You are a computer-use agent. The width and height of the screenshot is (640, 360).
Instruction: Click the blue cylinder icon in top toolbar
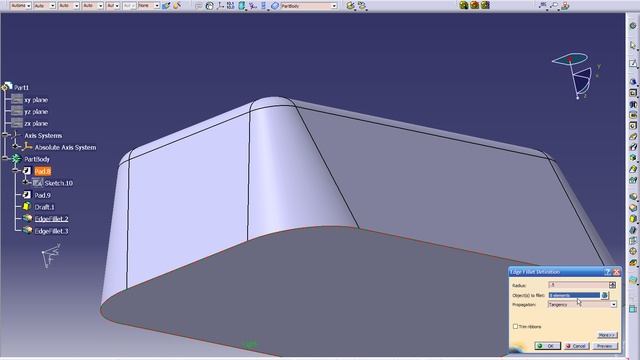[242, 5]
